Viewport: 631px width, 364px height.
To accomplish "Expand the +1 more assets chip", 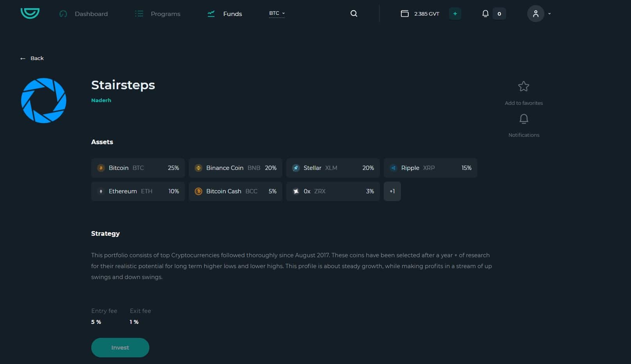I will point(392,191).
